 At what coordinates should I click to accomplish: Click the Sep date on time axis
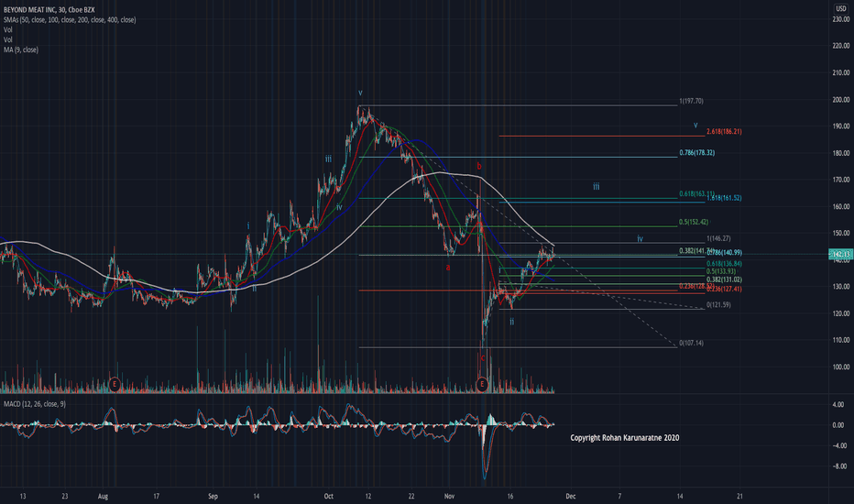[213, 497]
